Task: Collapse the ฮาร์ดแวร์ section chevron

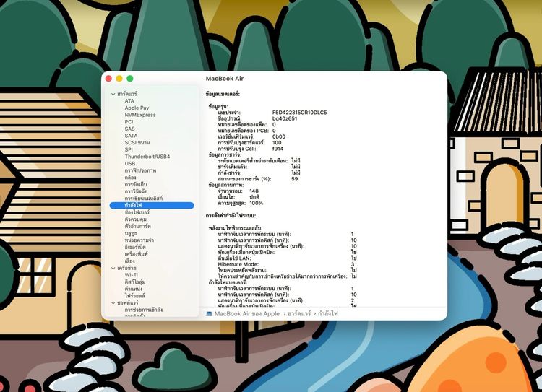Action: point(113,94)
